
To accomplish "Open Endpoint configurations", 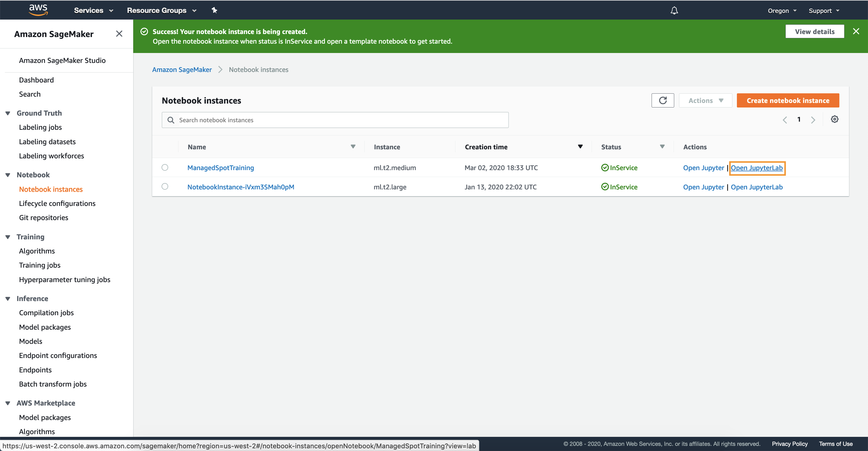I will (58, 356).
